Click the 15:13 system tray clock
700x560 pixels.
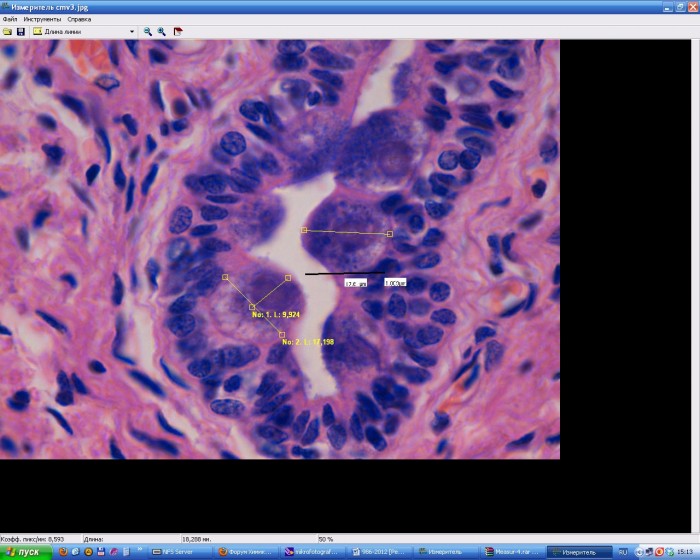pos(685,552)
